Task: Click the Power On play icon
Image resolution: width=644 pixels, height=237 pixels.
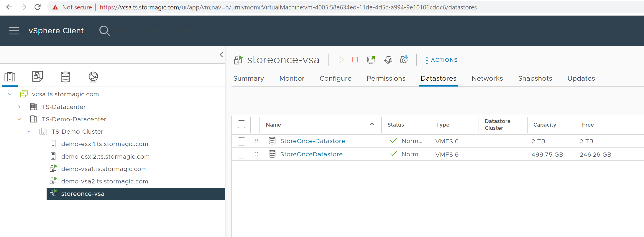Action: point(341,60)
